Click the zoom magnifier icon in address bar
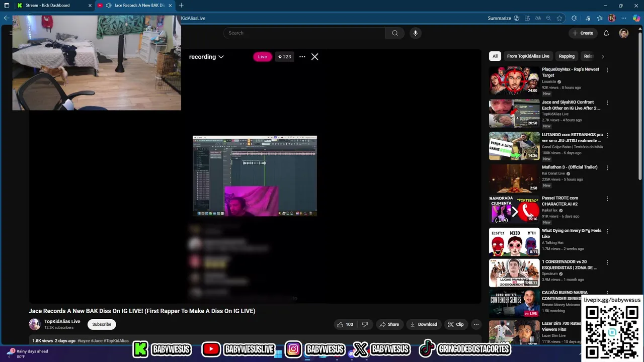This screenshot has height=362, width=644. point(548,18)
